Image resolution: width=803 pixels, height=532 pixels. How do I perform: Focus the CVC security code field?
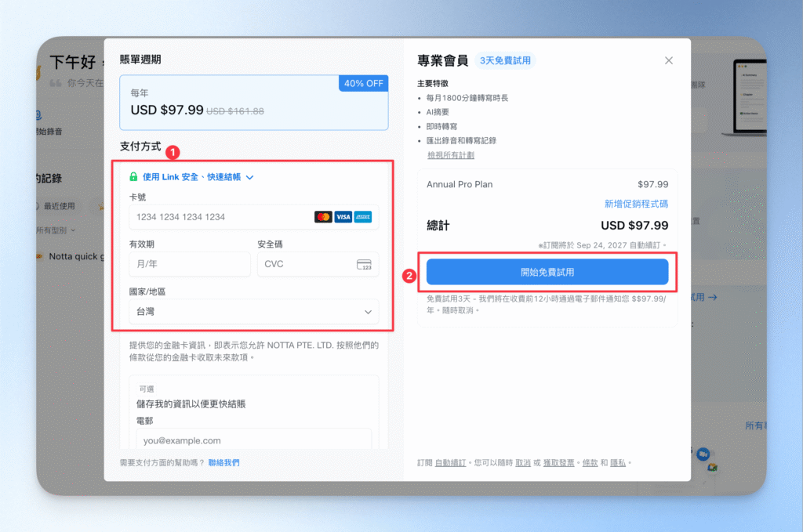click(318, 264)
